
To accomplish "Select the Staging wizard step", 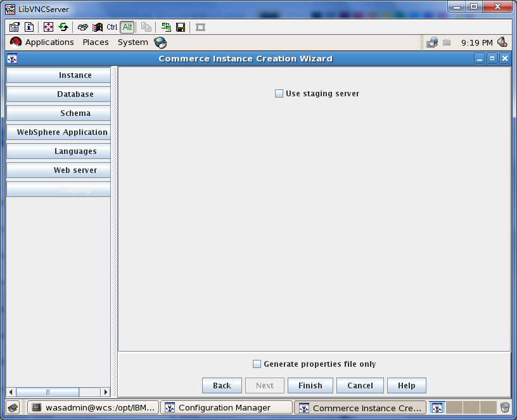I will (59, 189).
